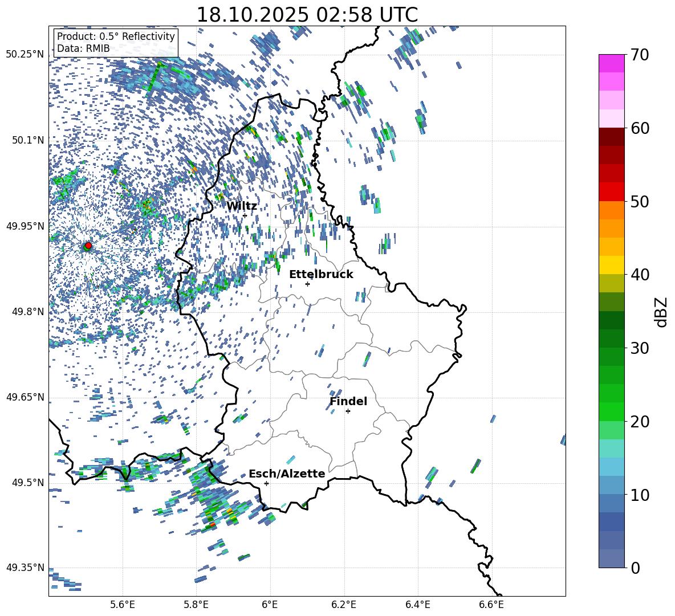Image resolution: width=675 pixels, height=616 pixels.
Task: Click the dark maroon swatch just below 60 dBZ
Action: coord(611,136)
